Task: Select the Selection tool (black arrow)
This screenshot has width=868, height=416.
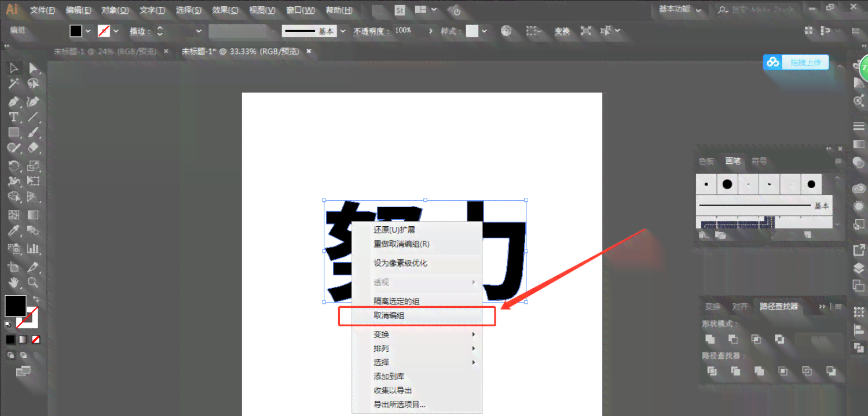Action: pyautogui.click(x=14, y=68)
